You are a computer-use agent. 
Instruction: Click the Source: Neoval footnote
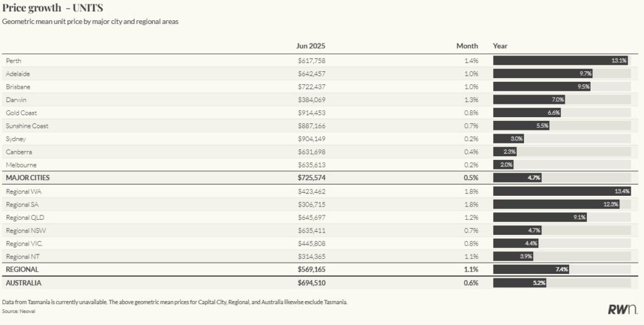[x=18, y=311]
